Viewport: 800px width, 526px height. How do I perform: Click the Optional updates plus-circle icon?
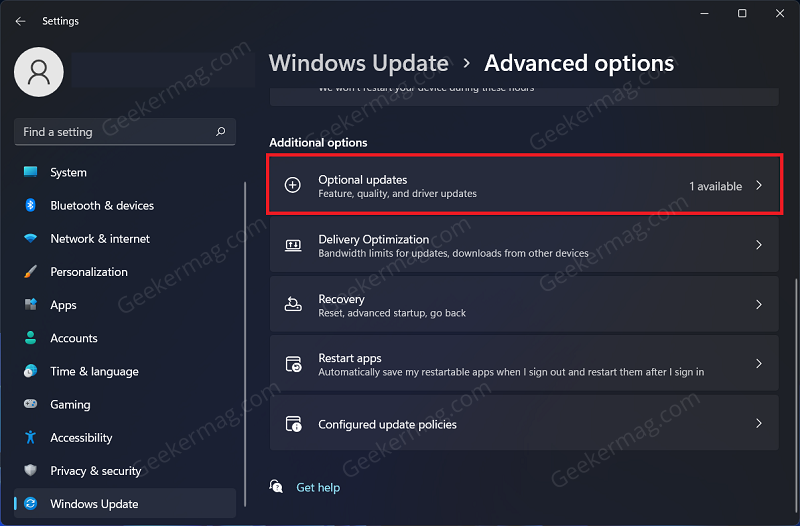[292, 185]
